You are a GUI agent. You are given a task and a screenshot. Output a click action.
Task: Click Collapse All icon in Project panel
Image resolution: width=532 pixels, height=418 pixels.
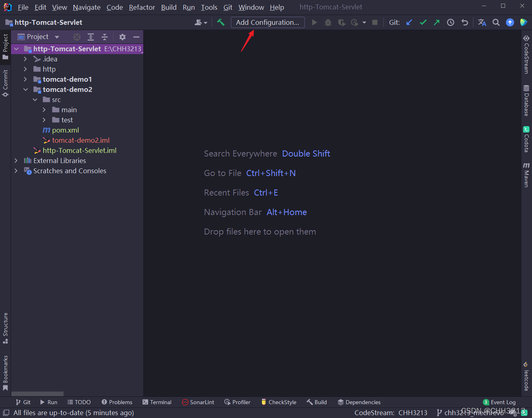pos(105,37)
